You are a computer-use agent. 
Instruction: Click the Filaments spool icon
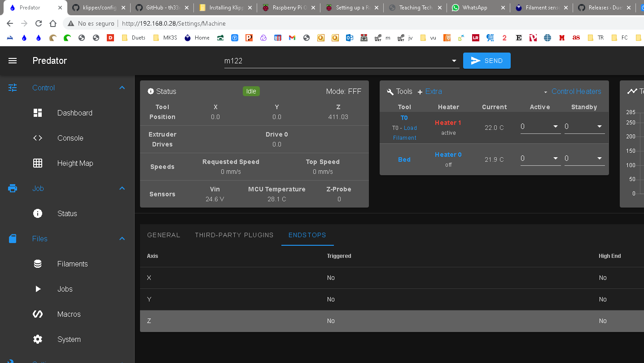tap(38, 264)
